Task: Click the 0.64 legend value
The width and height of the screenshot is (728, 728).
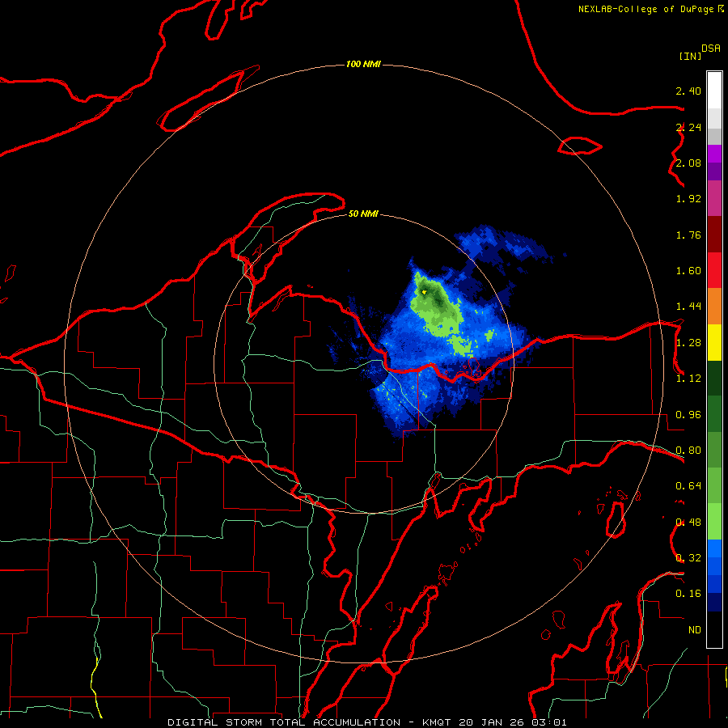Action: coord(688,486)
